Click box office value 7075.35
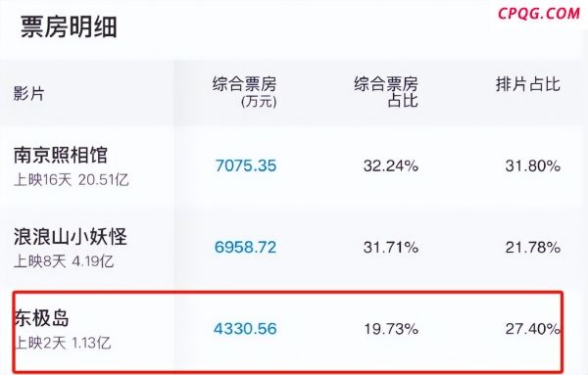Image resolution: width=588 pixels, height=375 pixels. point(246,165)
